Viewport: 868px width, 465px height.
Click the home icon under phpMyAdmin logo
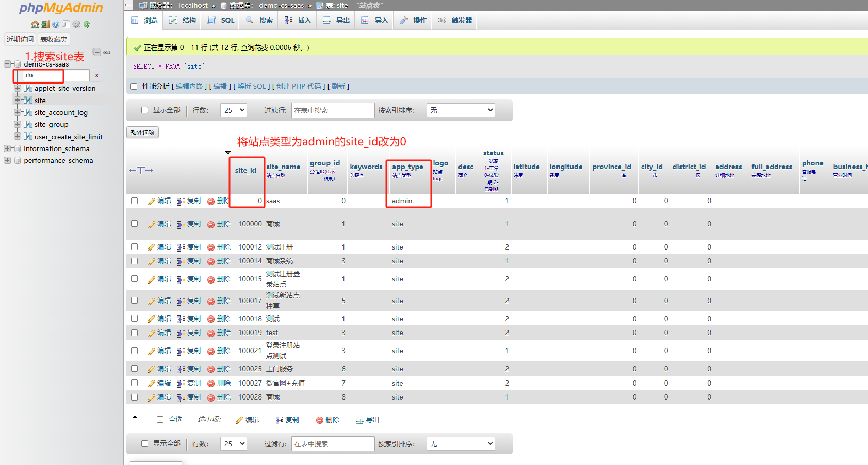coord(35,24)
